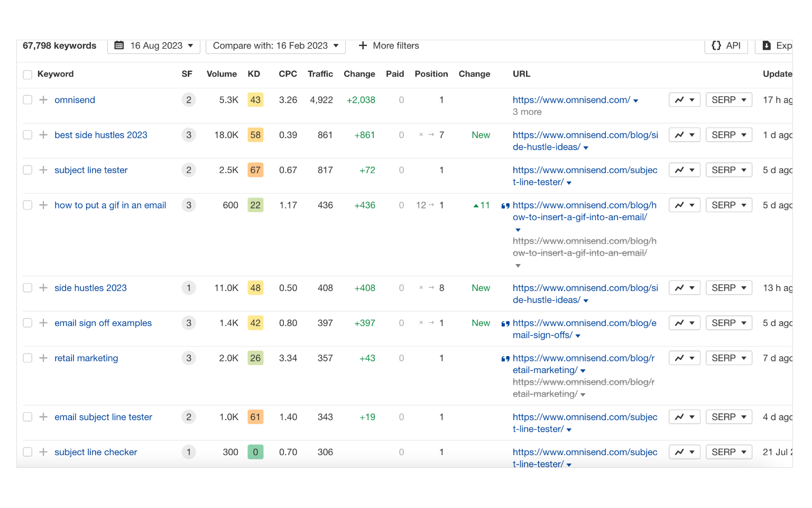Check the box for omnisend keyword
This screenshot has height=508, width=812.
27,100
